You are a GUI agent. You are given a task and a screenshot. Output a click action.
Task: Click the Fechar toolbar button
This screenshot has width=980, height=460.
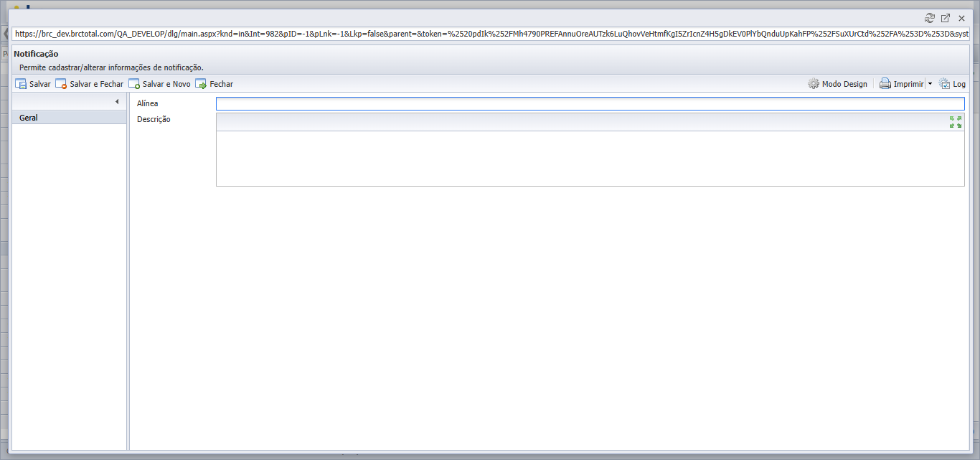point(214,84)
